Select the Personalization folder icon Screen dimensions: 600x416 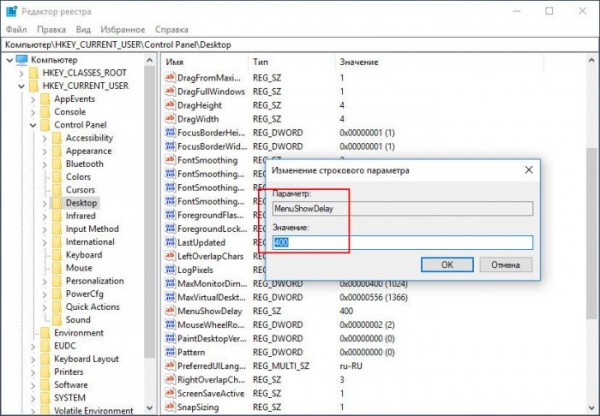pos(57,281)
